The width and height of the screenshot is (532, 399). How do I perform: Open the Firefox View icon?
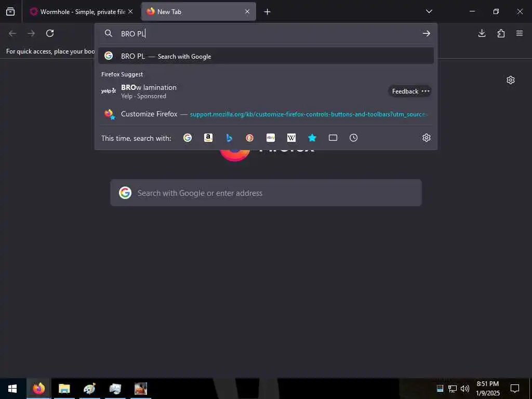coord(10,12)
